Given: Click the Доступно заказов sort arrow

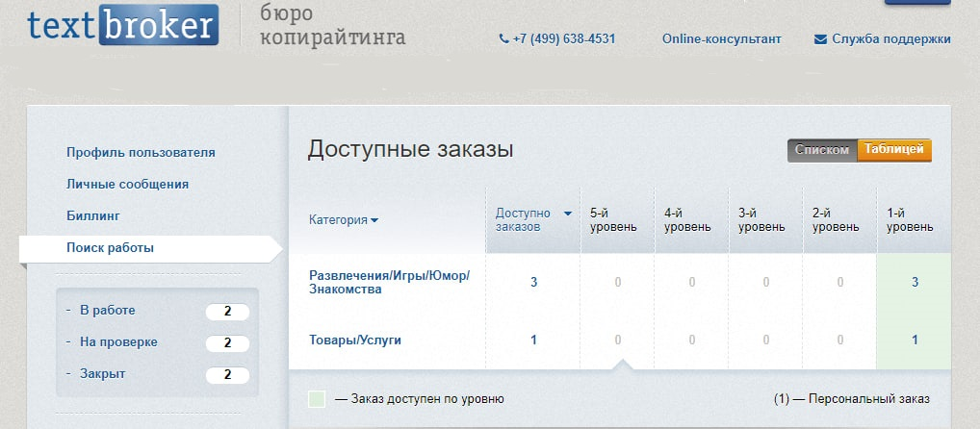Looking at the screenshot, I should point(568,214).
